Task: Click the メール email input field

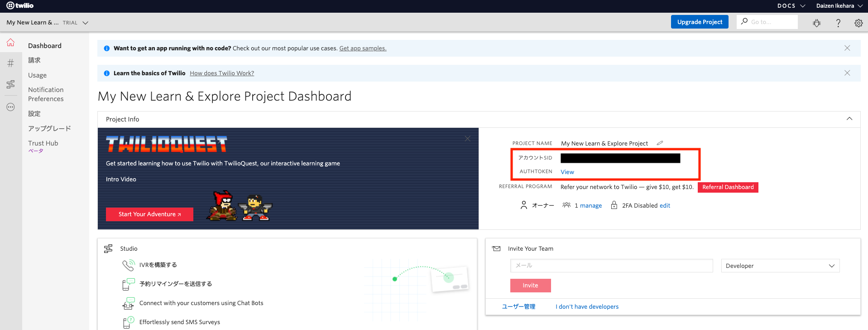Action: point(611,266)
